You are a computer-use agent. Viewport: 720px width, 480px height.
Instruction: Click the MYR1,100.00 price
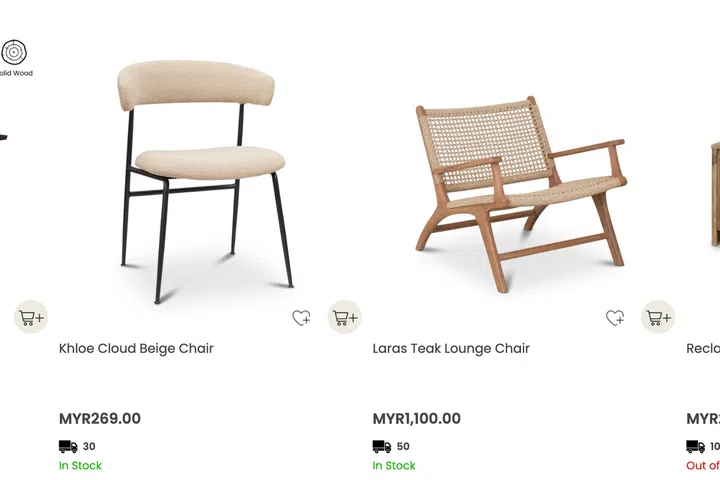click(x=416, y=418)
